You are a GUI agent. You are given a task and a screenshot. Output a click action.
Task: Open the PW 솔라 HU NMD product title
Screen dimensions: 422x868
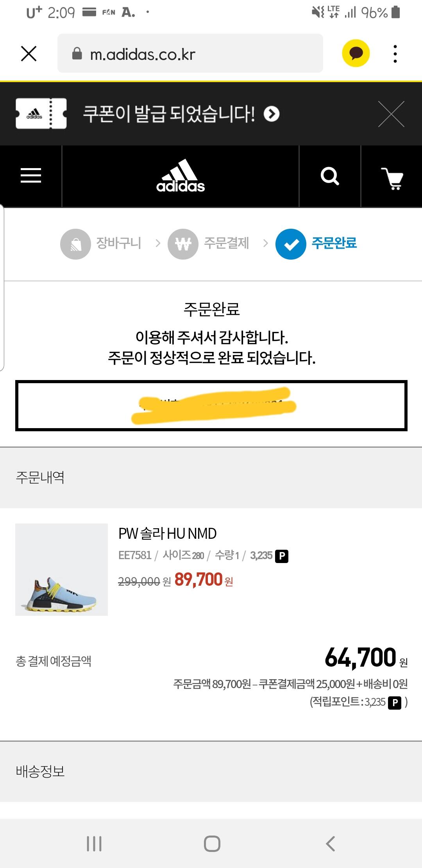click(167, 534)
